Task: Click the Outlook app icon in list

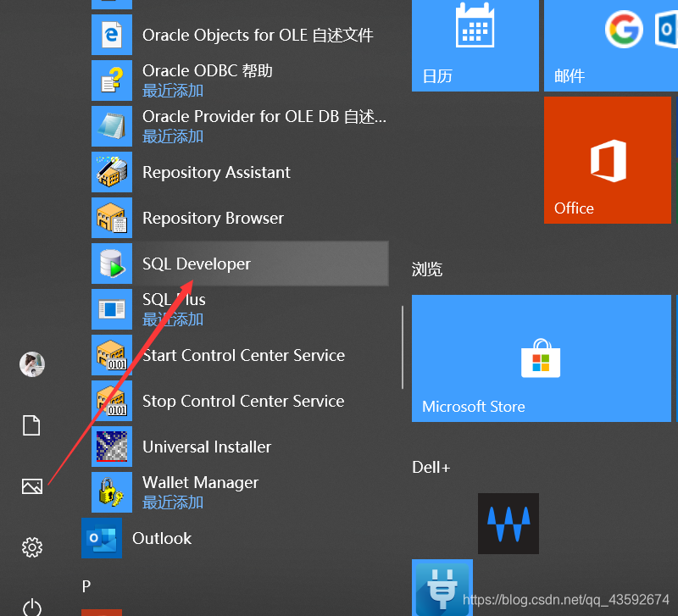Action: click(x=102, y=538)
